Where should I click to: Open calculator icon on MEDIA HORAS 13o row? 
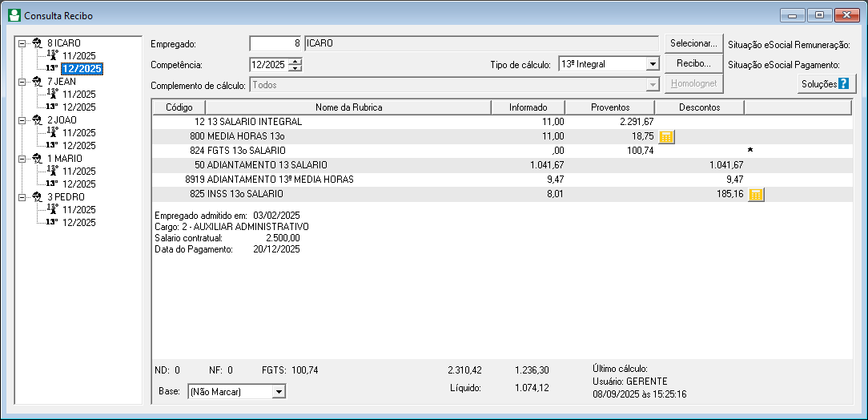point(666,136)
